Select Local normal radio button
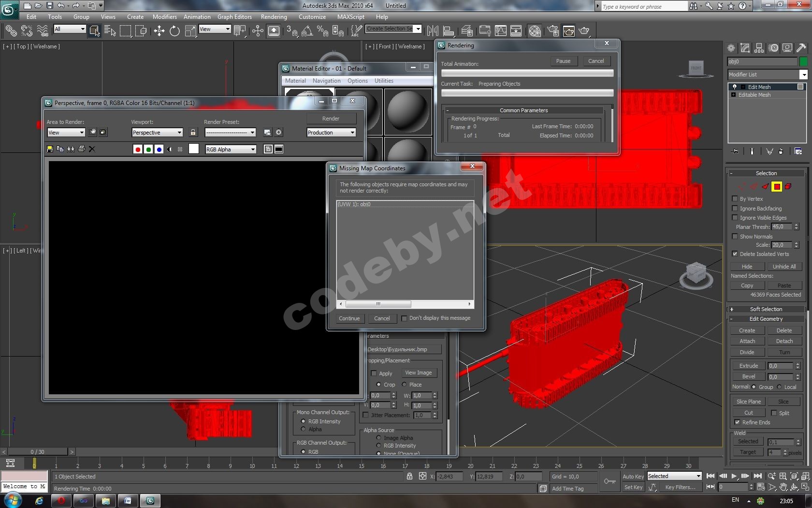The image size is (812, 508). [x=779, y=387]
